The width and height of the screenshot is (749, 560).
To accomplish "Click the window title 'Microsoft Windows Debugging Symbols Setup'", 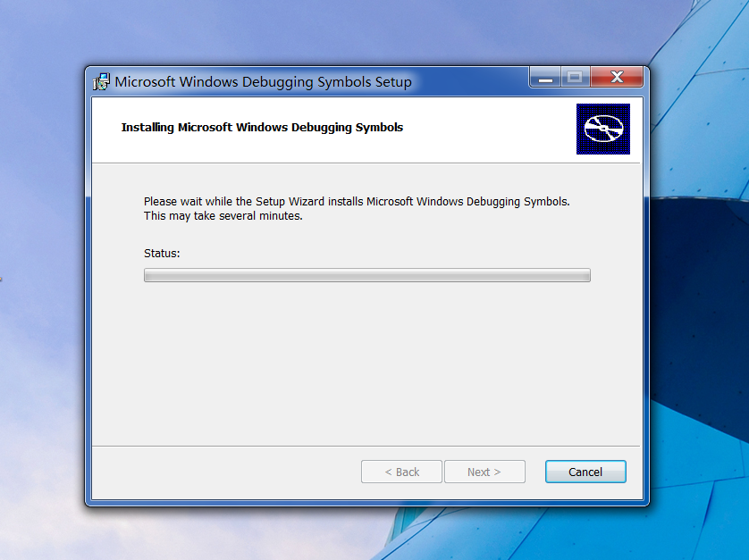I will coord(263,82).
